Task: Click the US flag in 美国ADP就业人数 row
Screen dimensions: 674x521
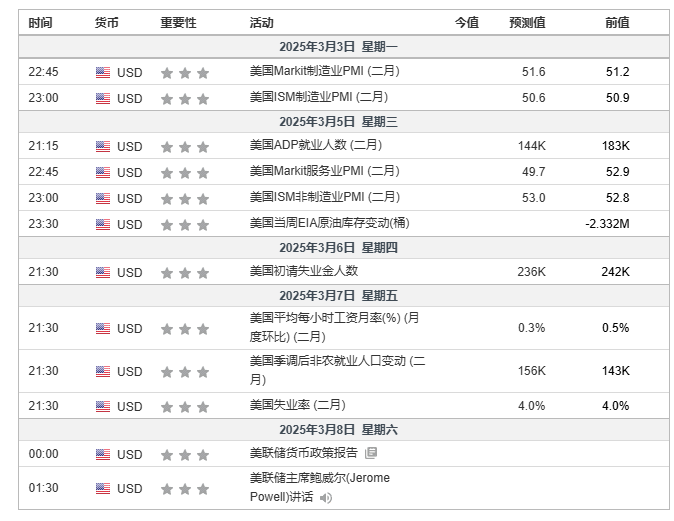Action: [x=103, y=146]
